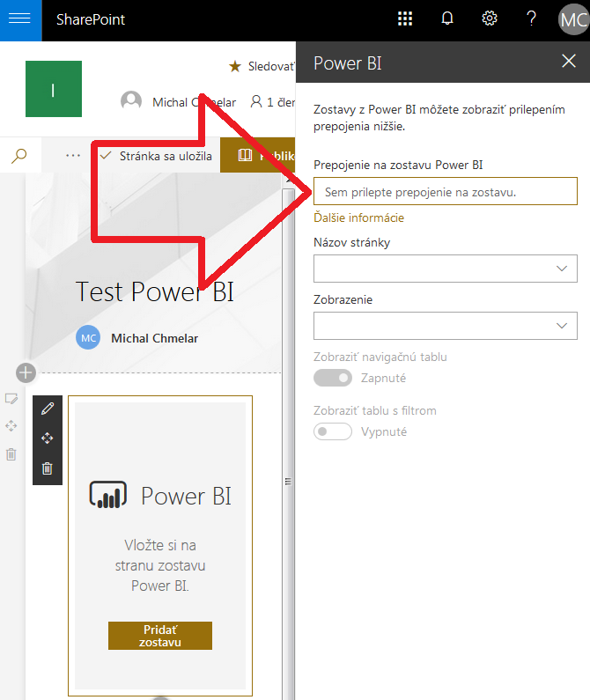Click the SharePoint title in header

click(91, 19)
